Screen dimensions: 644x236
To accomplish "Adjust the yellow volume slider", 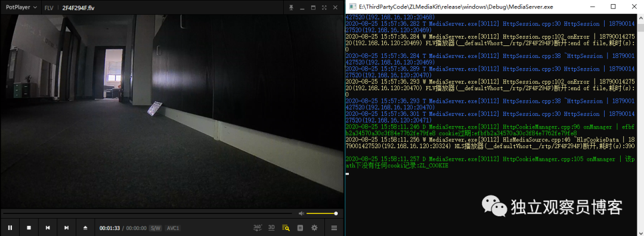I will tap(321, 213).
